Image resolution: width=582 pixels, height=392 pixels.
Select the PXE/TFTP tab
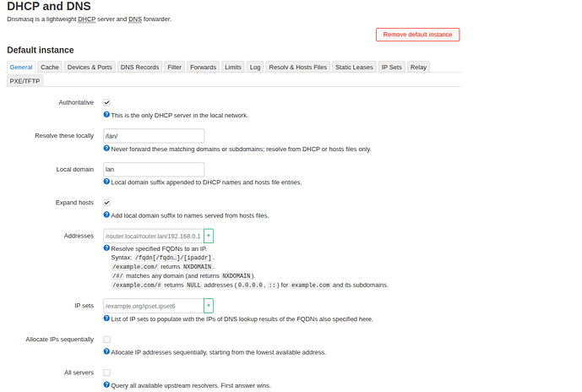[25, 81]
